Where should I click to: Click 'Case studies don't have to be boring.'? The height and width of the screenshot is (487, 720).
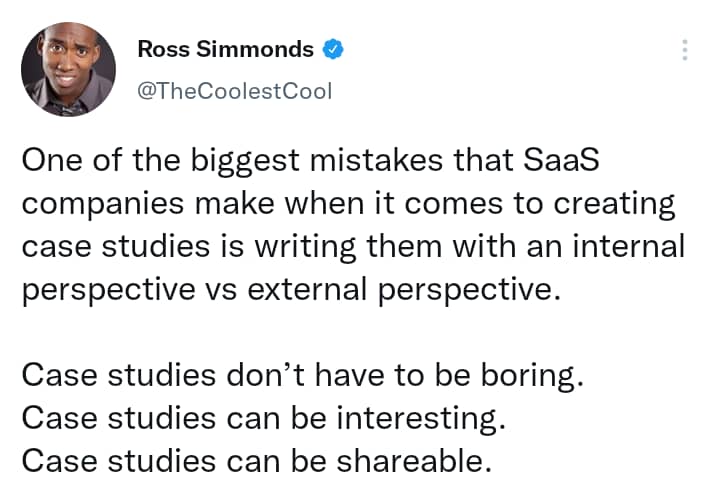click(x=299, y=376)
